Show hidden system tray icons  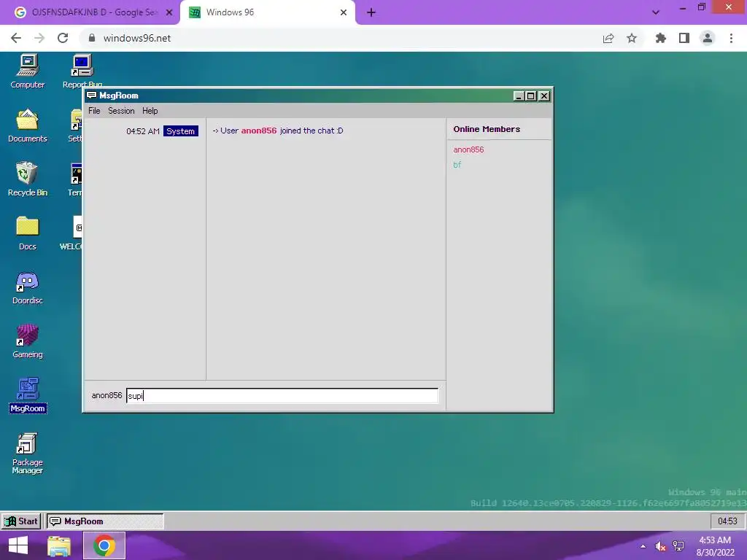643,546
